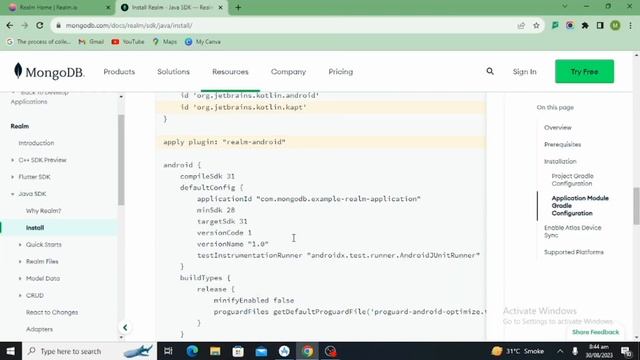Click the MongoDB logo
Viewport: 640px width, 360px height.
tap(49, 71)
